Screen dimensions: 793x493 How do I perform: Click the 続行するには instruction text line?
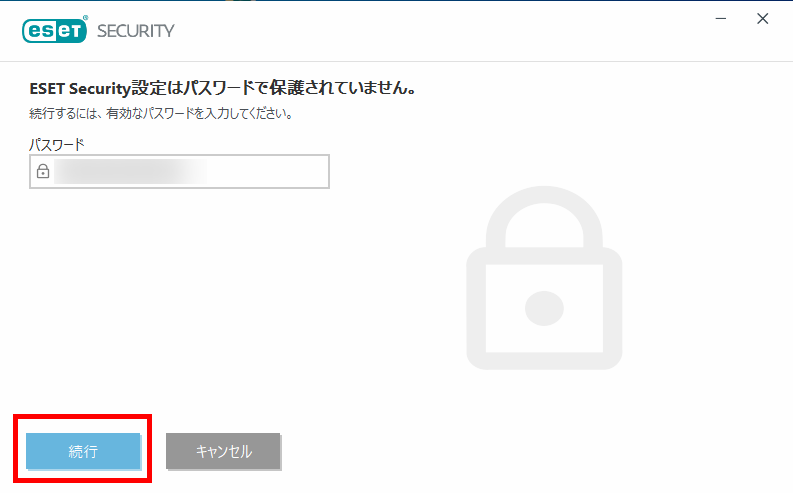(x=161, y=114)
